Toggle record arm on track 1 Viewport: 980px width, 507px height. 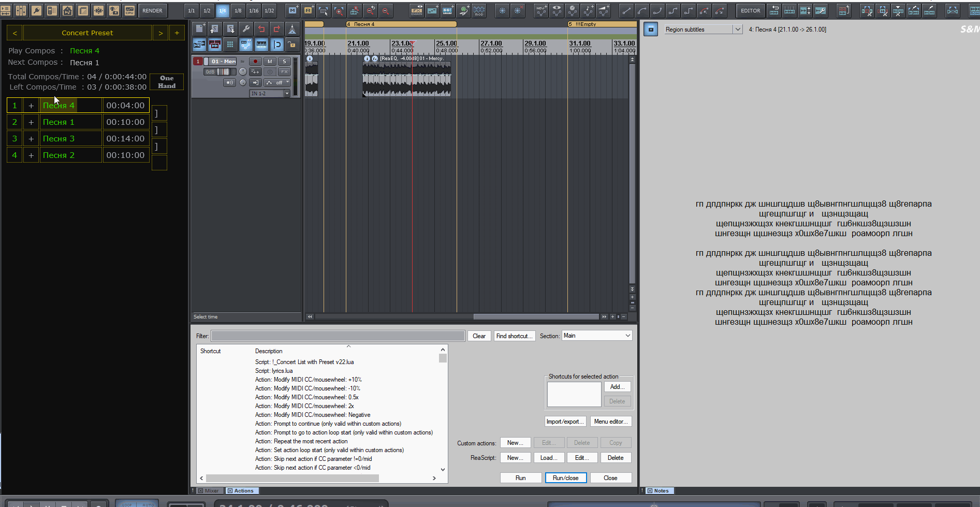[x=255, y=61]
